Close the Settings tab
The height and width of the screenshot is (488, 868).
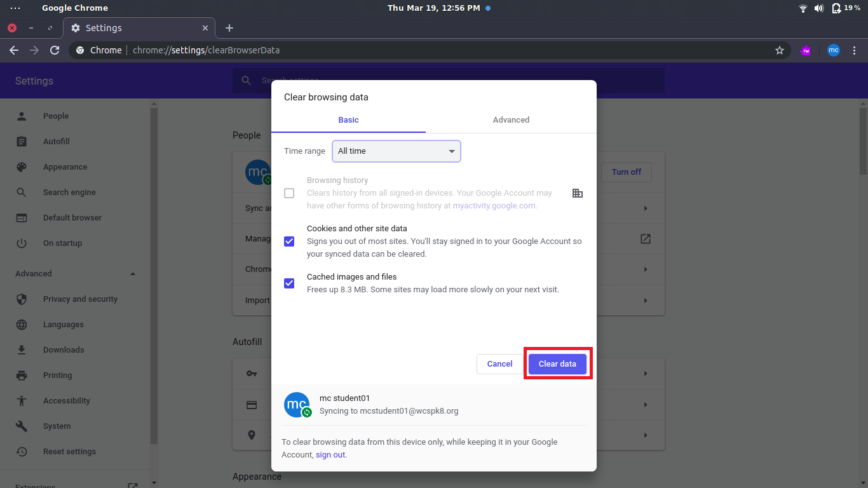[x=205, y=28]
